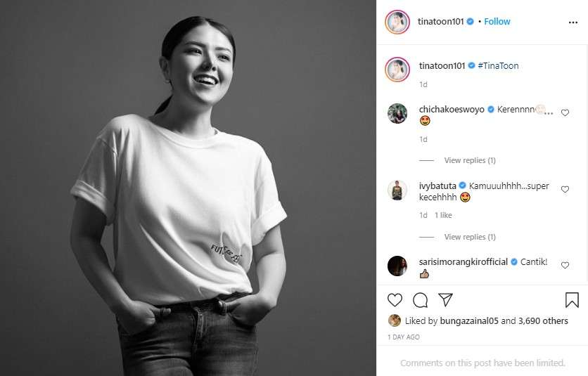The width and height of the screenshot is (588, 376).
Task: Like chichakoeswoyo's comment
Action: point(565,112)
